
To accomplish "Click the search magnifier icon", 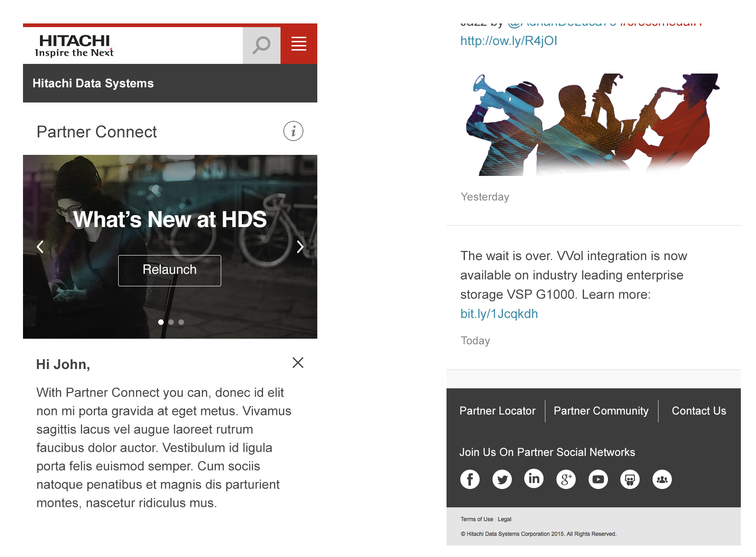I will click(261, 44).
